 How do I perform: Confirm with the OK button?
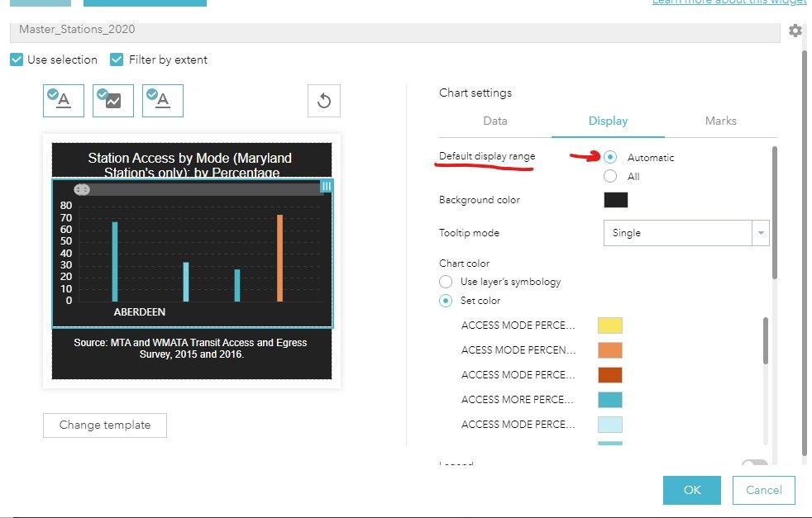tap(692, 490)
